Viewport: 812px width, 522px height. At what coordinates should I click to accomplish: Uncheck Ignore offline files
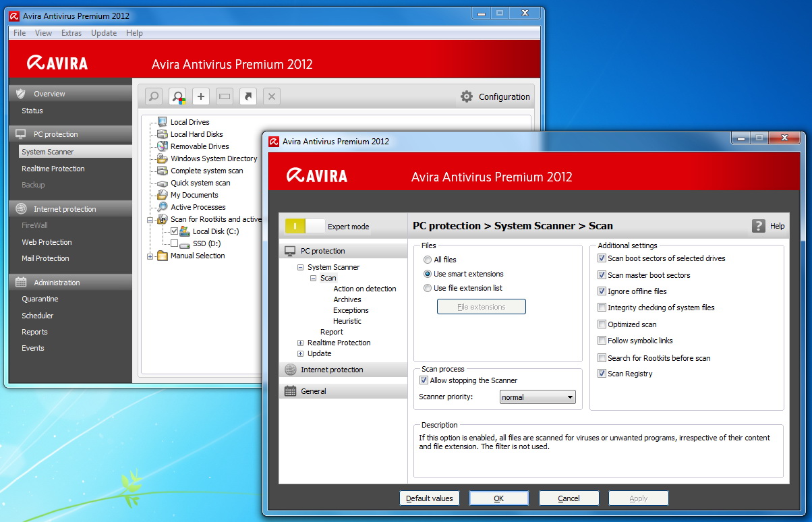tap(601, 291)
